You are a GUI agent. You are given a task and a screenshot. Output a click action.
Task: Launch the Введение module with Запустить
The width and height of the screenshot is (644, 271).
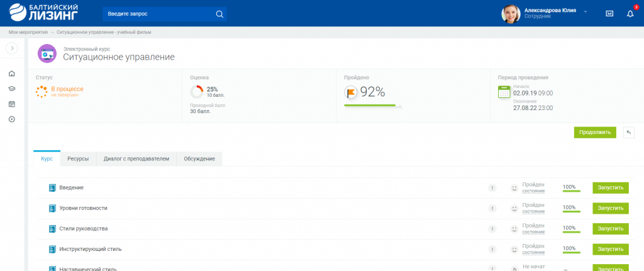[610, 187]
